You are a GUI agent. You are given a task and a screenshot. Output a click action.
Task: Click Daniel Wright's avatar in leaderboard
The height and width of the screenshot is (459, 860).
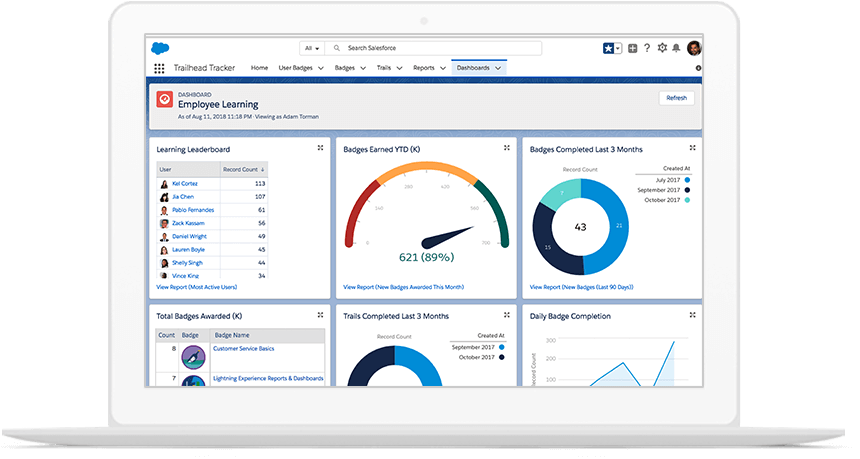click(164, 237)
